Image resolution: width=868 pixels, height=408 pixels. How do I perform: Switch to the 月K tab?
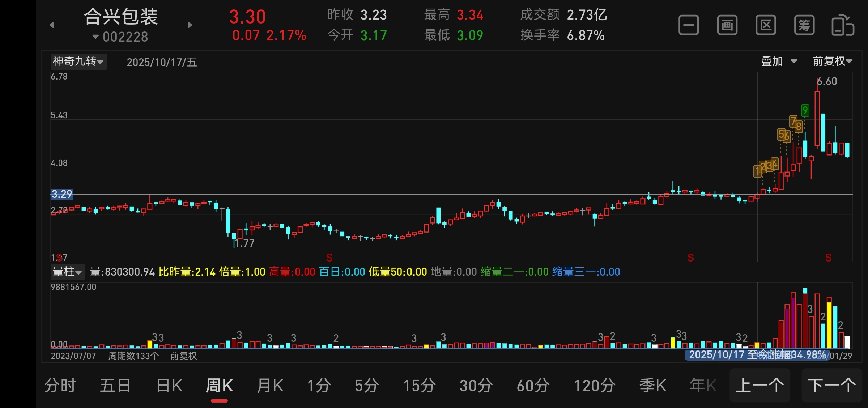coord(270,386)
